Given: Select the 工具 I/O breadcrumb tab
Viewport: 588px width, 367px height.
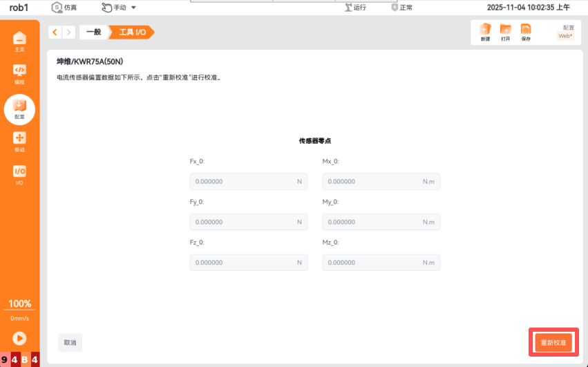Looking at the screenshot, I should [131, 32].
